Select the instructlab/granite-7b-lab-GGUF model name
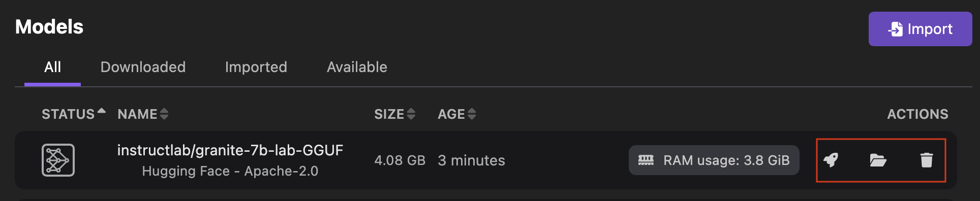This screenshot has height=201, width=980. click(230, 150)
